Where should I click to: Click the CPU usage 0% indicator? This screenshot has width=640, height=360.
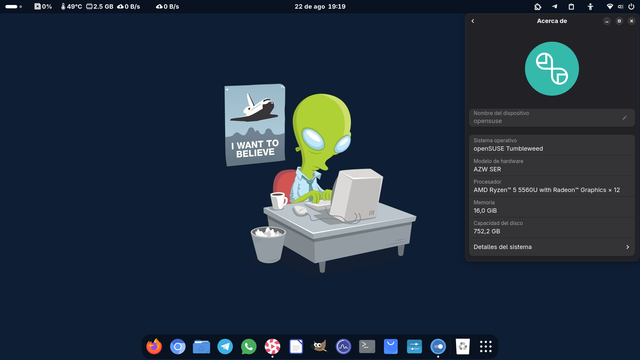[x=43, y=7]
